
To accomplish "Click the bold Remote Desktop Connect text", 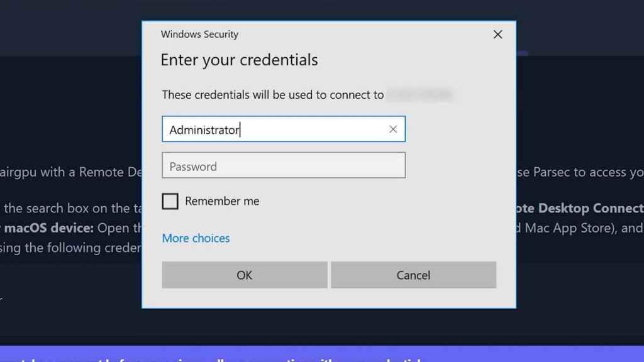I will [580, 208].
